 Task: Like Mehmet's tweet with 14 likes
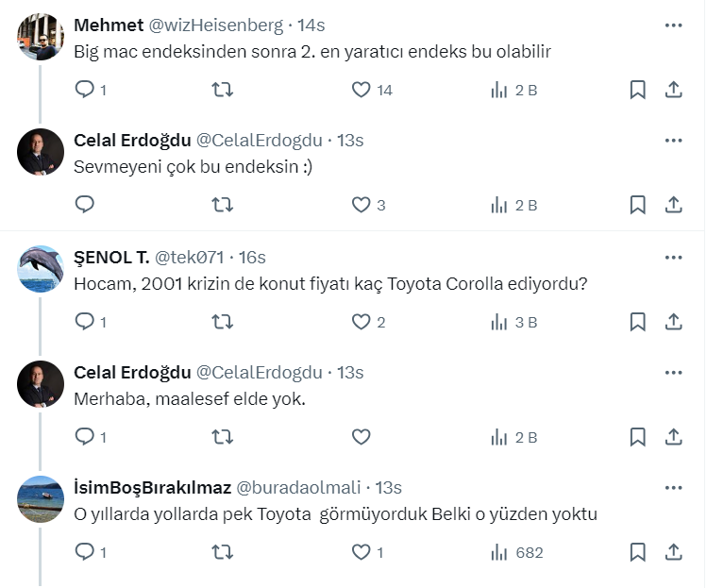[361, 90]
